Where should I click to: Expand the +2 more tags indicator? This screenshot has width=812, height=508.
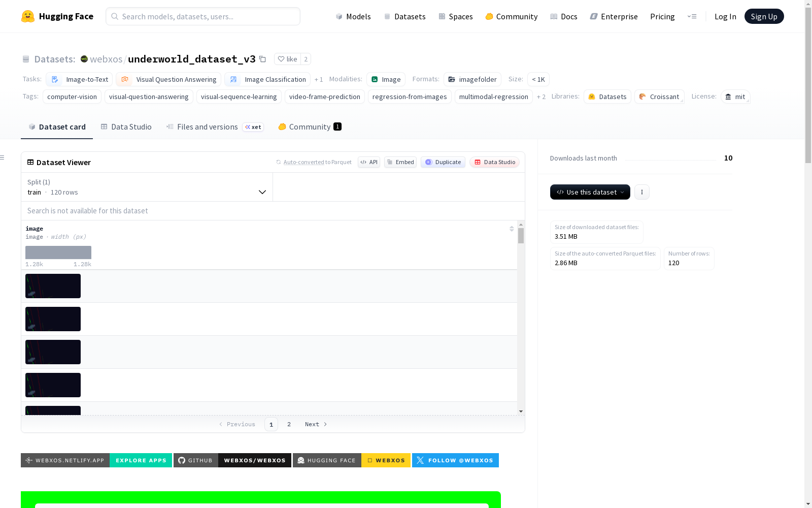(x=541, y=97)
